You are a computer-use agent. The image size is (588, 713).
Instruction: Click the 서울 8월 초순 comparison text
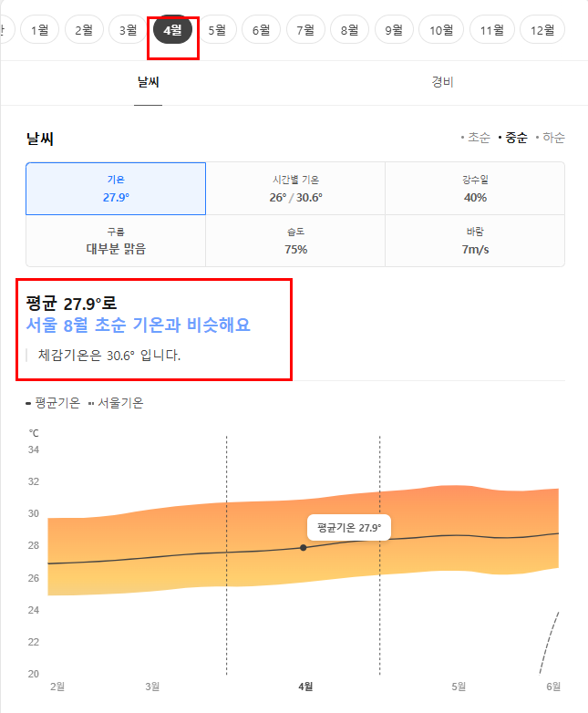click(x=139, y=325)
